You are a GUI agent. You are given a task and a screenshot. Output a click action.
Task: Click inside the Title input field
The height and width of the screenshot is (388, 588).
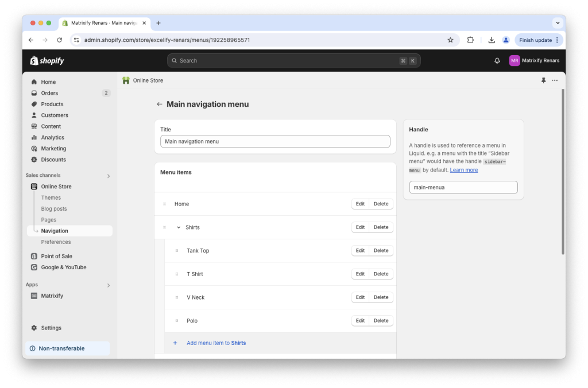point(275,141)
